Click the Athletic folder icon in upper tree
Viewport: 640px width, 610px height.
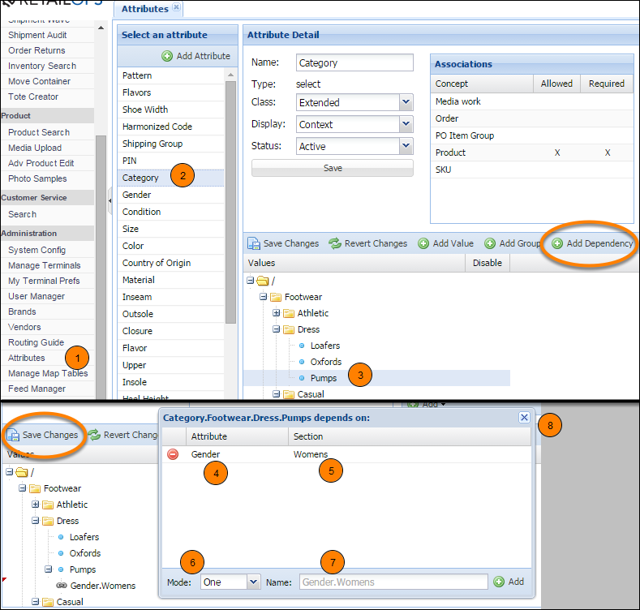[x=289, y=313]
